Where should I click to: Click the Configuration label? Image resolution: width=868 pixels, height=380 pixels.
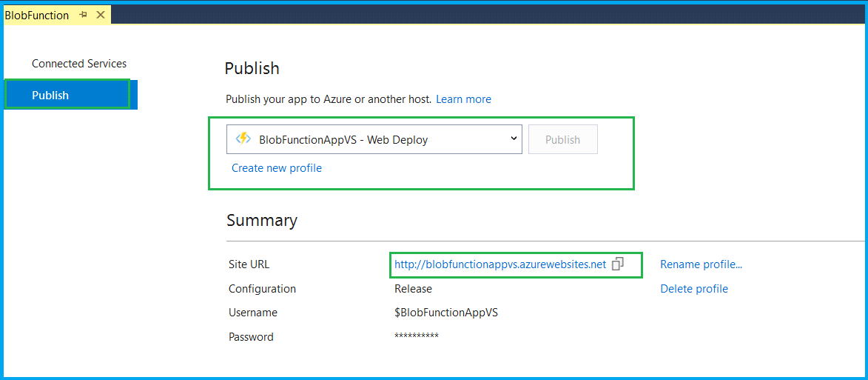click(x=263, y=289)
